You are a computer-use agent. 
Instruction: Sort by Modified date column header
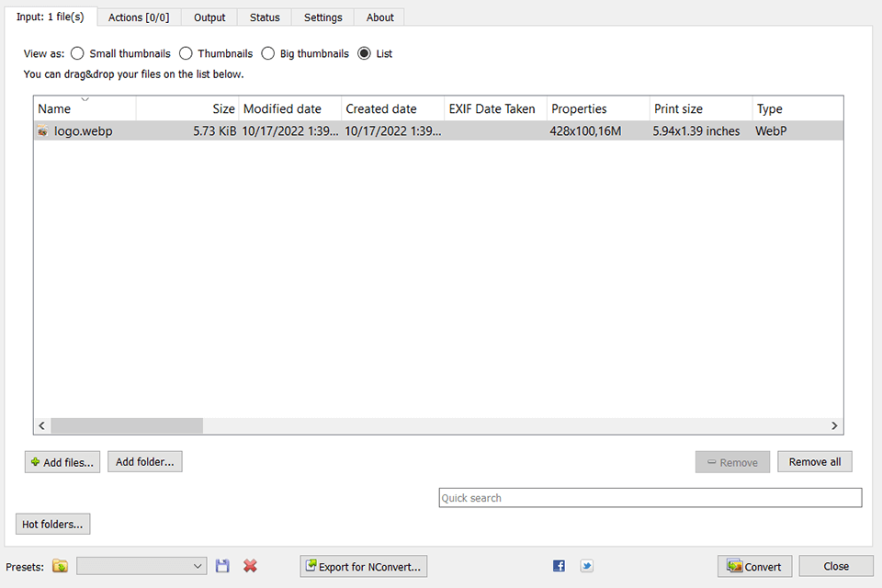coord(290,108)
